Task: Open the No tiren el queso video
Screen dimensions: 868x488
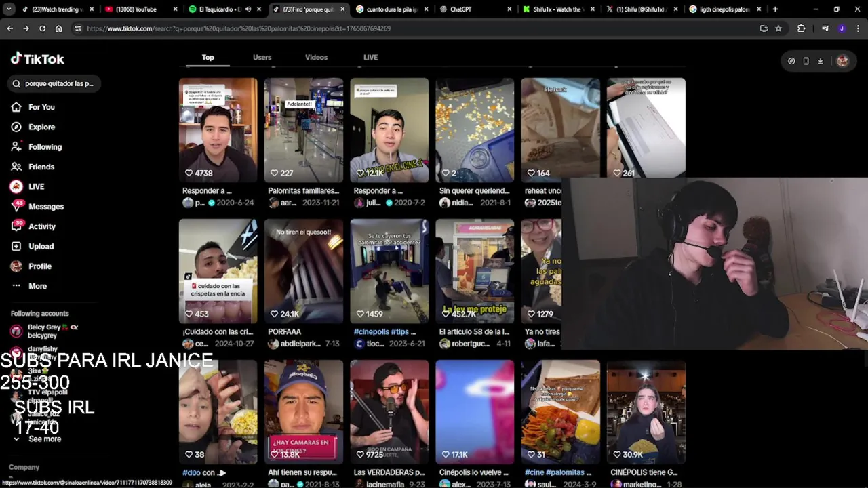Action: pos(303,271)
